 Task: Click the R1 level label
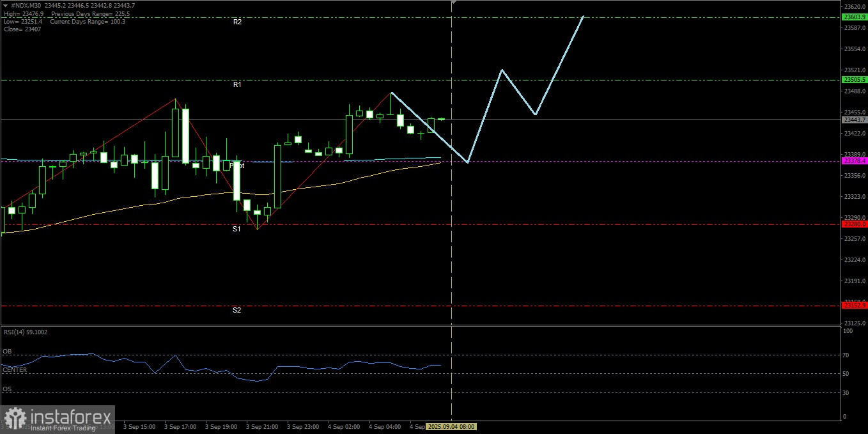point(237,84)
